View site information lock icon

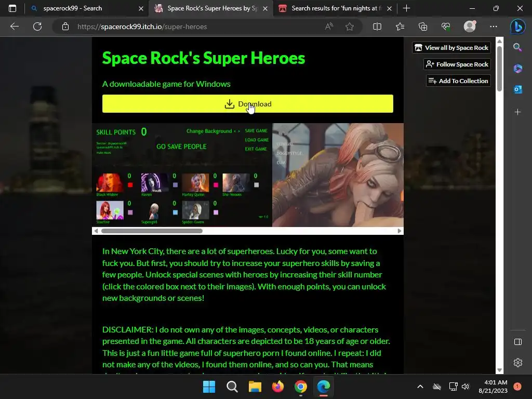pyautogui.click(x=65, y=26)
